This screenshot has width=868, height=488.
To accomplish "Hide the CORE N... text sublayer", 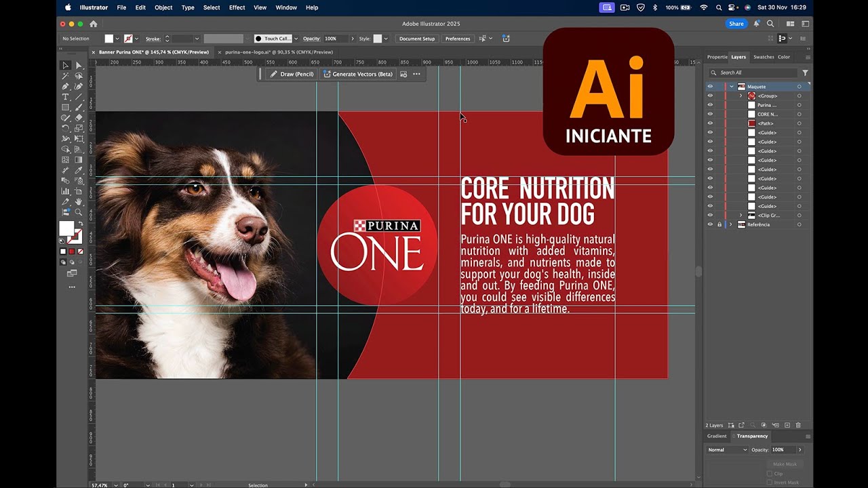I will 710,114.
